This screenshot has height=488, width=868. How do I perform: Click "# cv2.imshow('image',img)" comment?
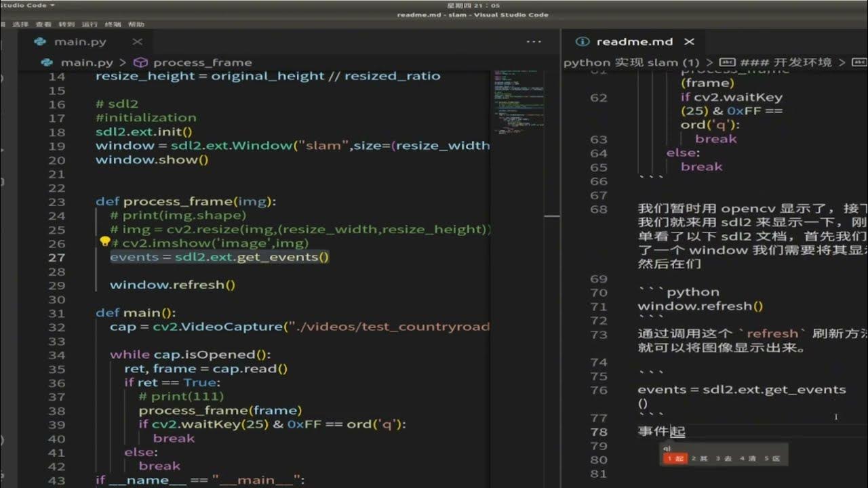[209, 243]
